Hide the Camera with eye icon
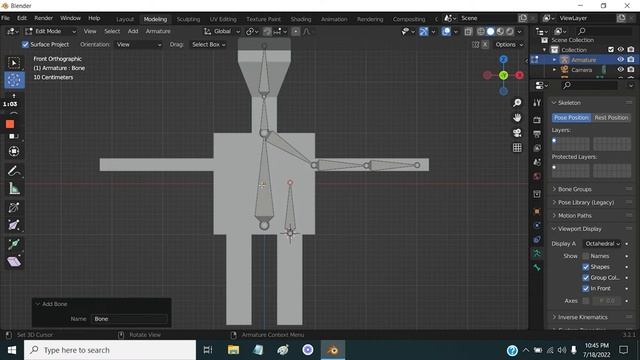Viewport: 640px width, 360px height. (x=620, y=70)
